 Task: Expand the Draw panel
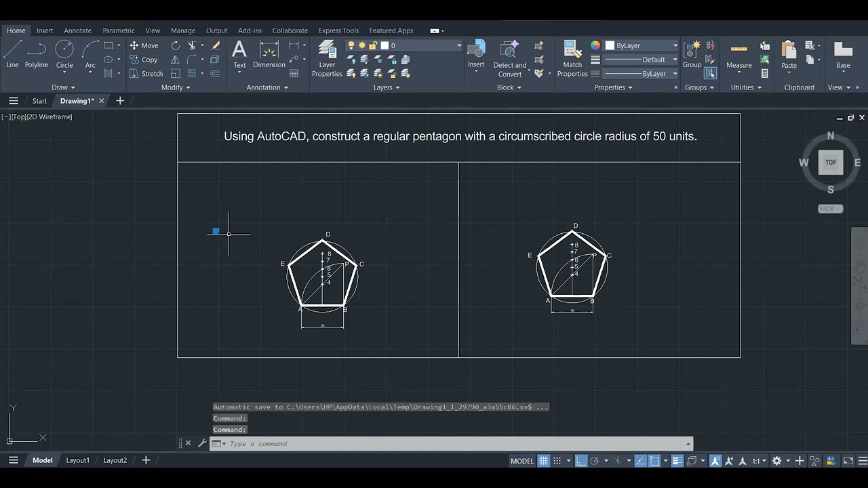point(63,87)
